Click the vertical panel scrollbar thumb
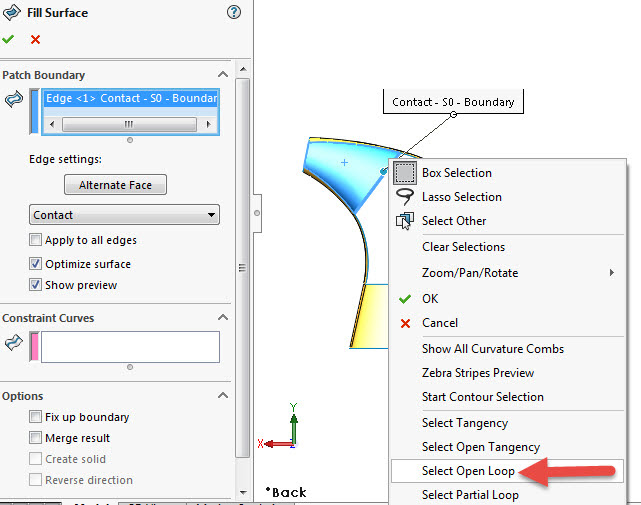The image size is (641, 505). click(243, 268)
